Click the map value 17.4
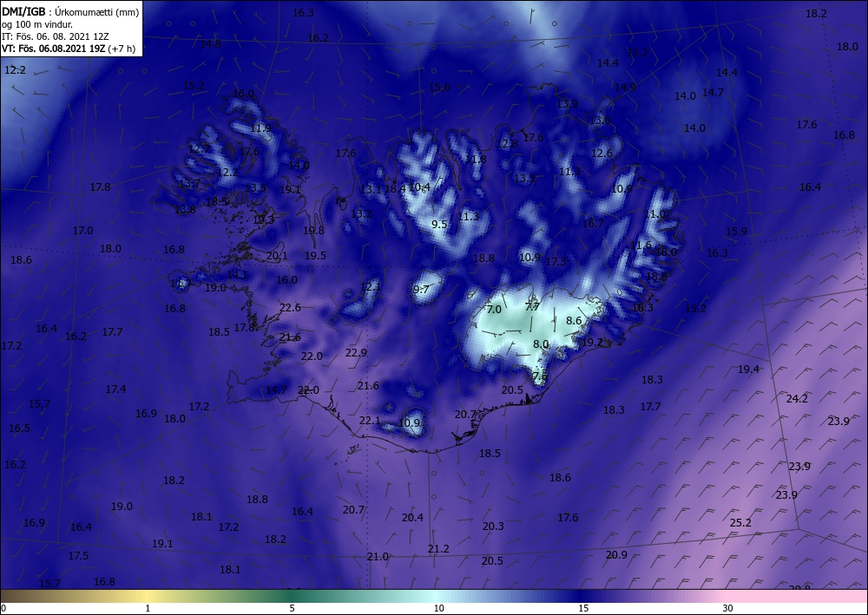This screenshot has height=615, width=868. click(115, 389)
